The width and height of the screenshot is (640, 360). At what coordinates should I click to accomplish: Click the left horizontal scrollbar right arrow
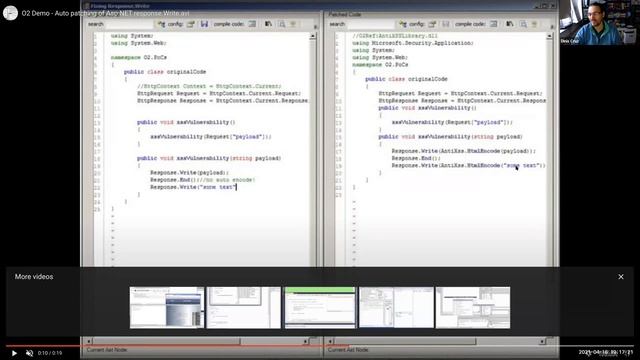coord(305,341)
